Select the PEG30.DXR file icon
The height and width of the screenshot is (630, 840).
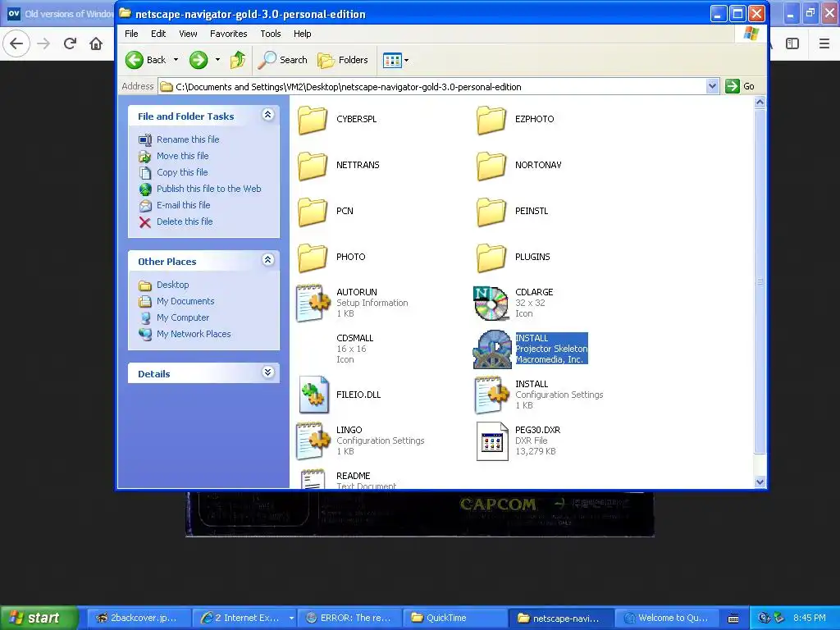point(492,441)
